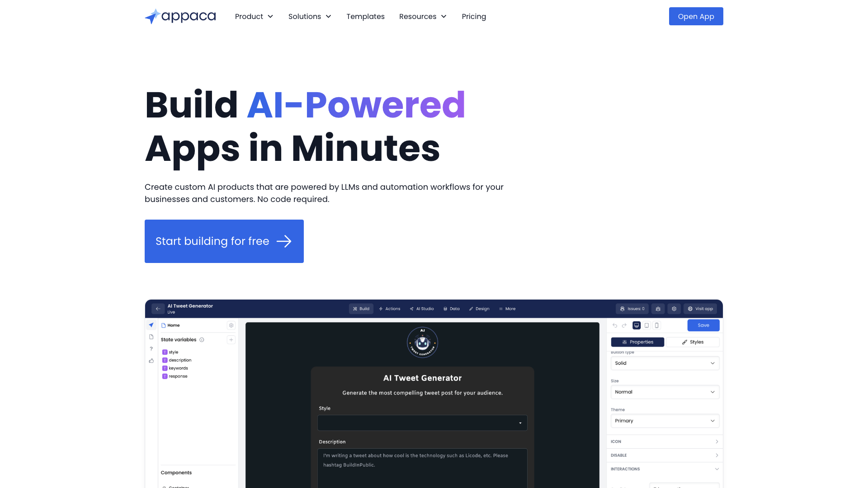This screenshot has height=488, width=868.
Task: Click the Templates menu item
Action: pos(365,16)
